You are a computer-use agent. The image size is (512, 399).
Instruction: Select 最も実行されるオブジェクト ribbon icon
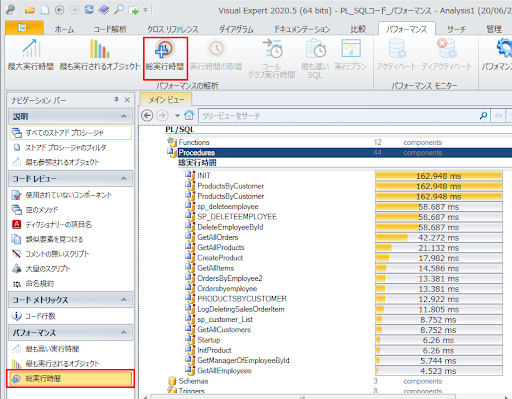[100, 55]
